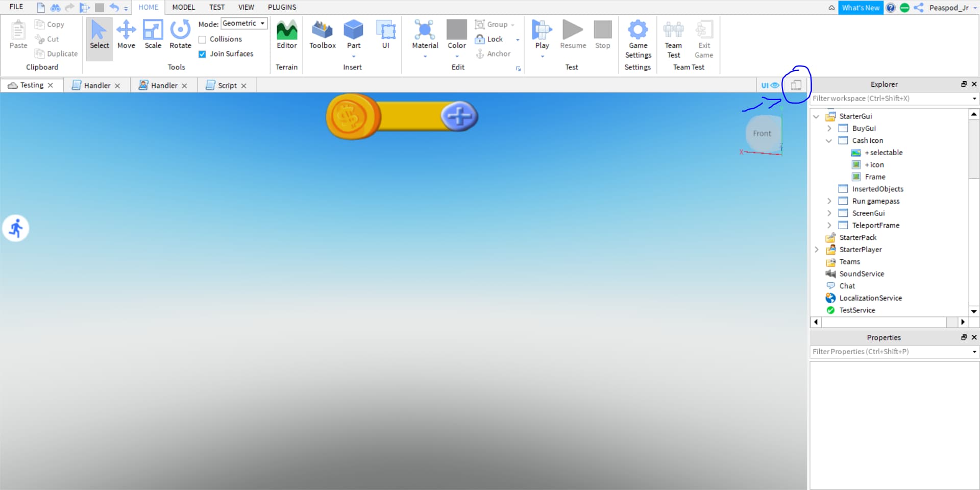Open the Toolbox panel

coord(323,35)
